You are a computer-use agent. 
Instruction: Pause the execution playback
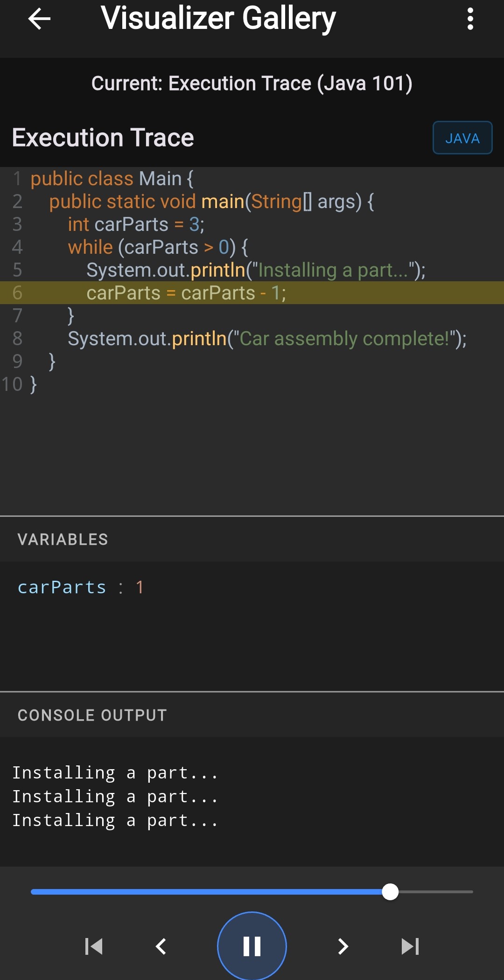click(252, 946)
